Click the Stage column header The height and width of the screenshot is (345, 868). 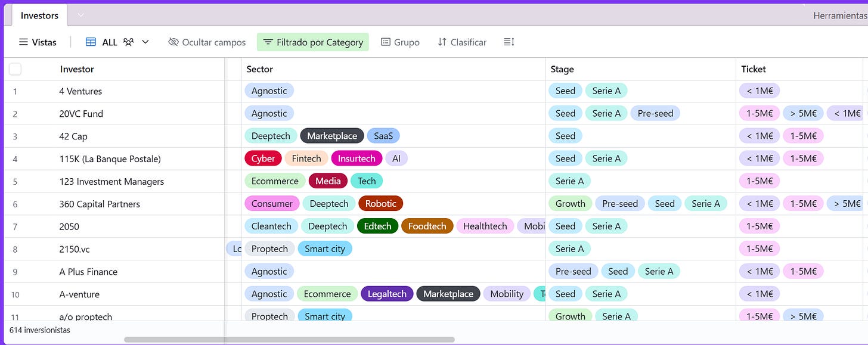[x=562, y=69]
